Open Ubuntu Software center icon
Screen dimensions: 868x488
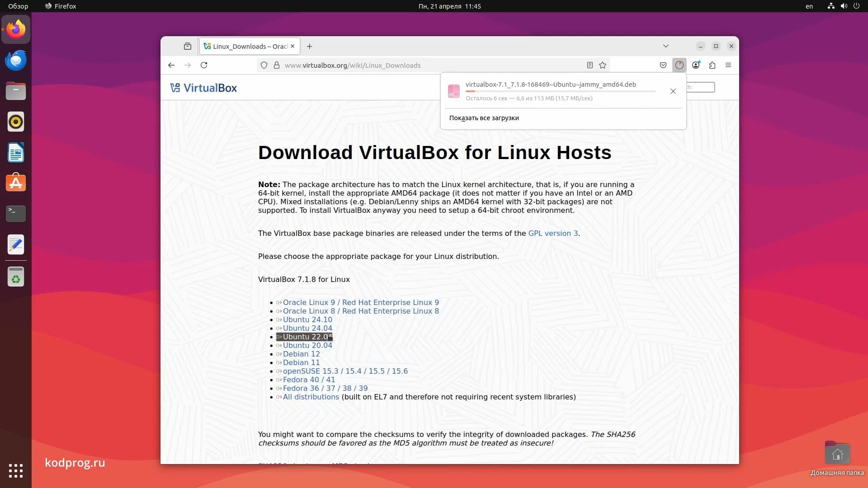(16, 183)
